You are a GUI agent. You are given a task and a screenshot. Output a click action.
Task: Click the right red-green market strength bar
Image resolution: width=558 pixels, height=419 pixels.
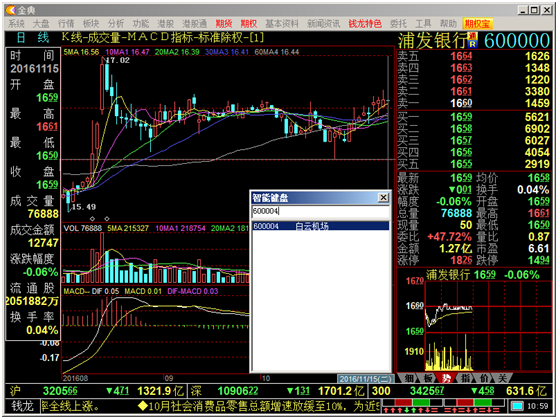(x=474, y=402)
